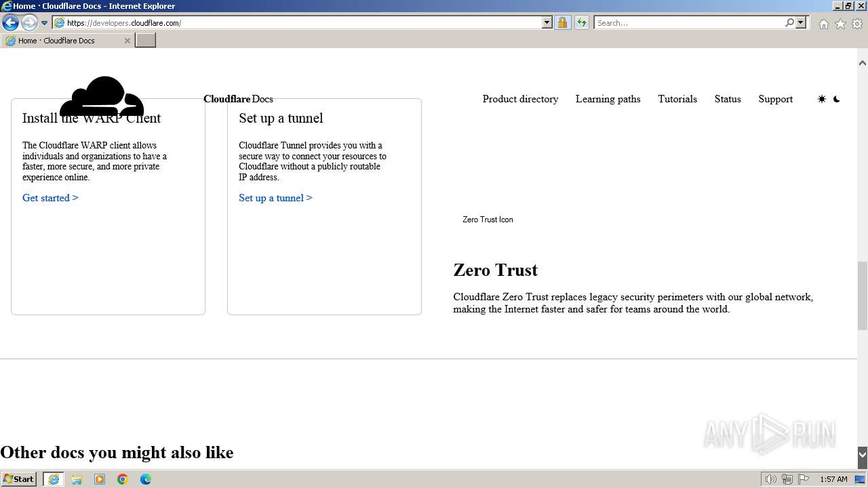This screenshot has width=868, height=488.
Task: Click the Internet Explorer title bar icon
Action: (6, 6)
